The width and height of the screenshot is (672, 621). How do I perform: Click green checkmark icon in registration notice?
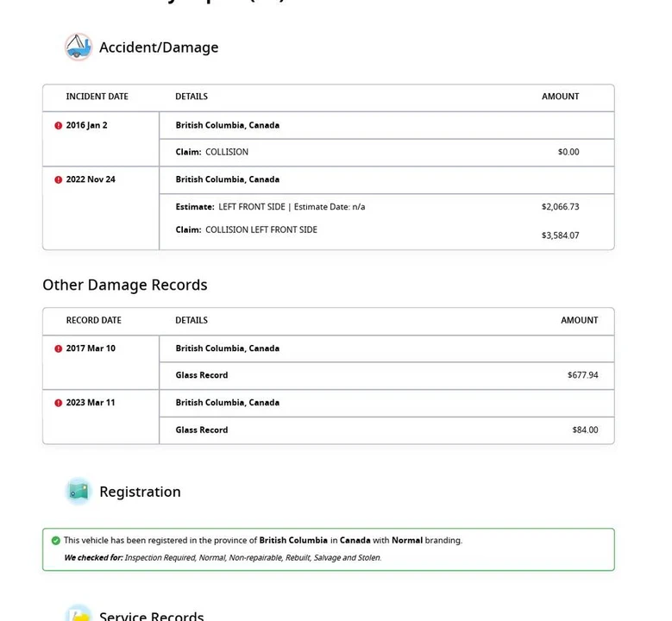click(x=56, y=541)
